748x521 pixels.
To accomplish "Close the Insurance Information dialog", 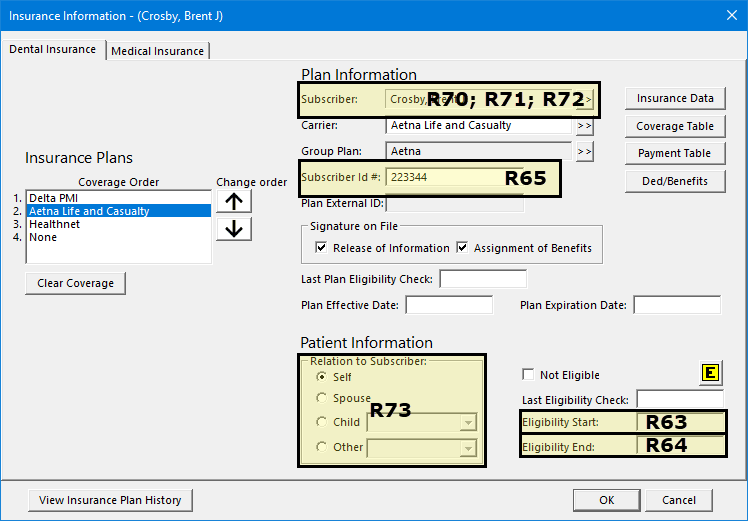I will click(x=728, y=14).
